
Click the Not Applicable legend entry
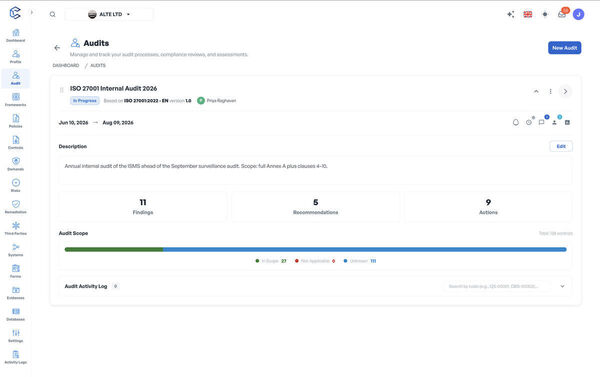pos(315,261)
